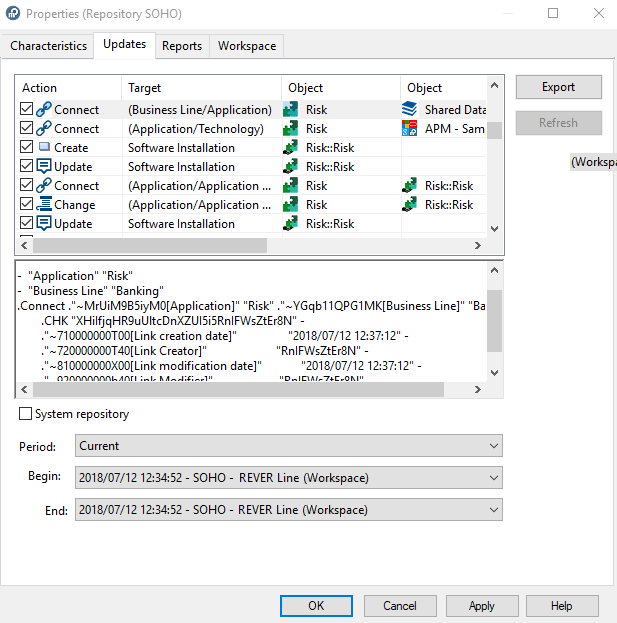Expand the Begin date dropdown
The image size is (617, 623).
point(289,477)
